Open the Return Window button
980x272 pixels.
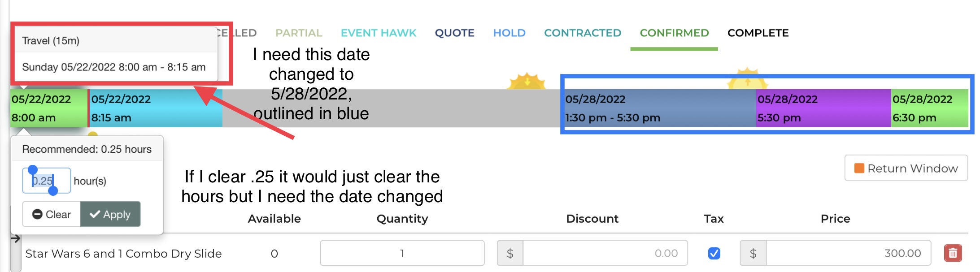point(906,168)
